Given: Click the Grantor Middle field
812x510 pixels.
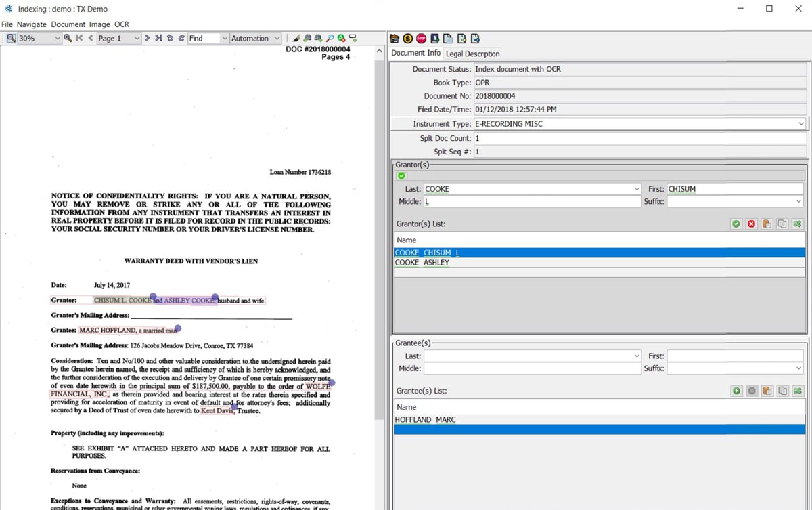Looking at the screenshot, I should [x=532, y=201].
